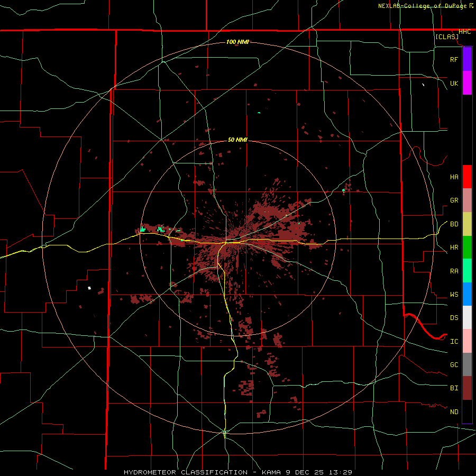
Task: Click the BD legend label
Action: (x=454, y=224)
